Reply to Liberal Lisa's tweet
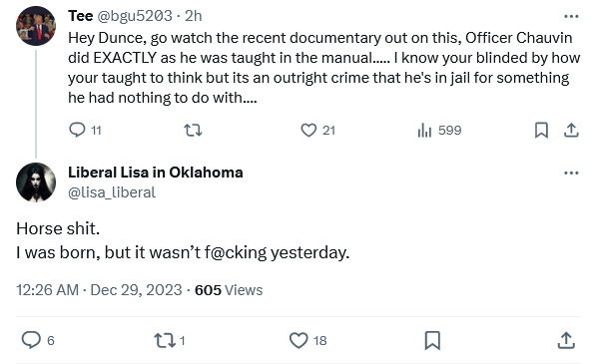Viewport: 597px width, 364px height. pyautogui.click(x=31, y=340)
